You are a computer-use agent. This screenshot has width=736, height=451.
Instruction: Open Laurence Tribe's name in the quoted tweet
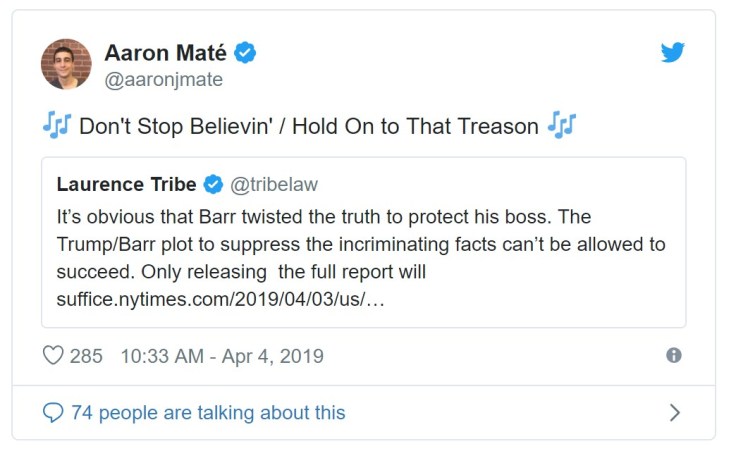(x=126, y=184)
